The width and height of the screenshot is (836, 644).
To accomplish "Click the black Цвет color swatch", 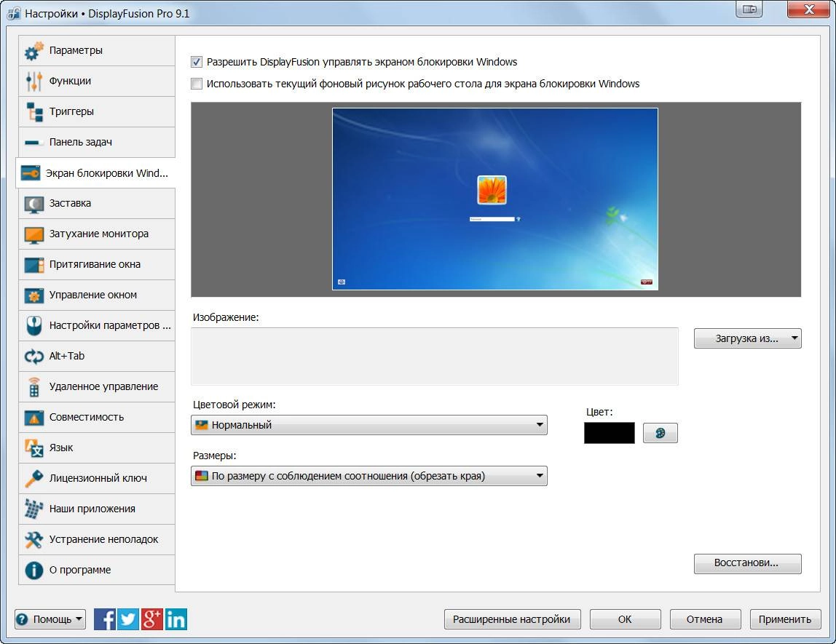I will (x=610, y=433).
